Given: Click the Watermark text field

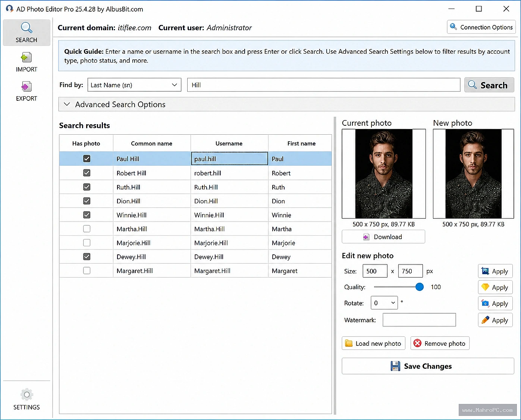Looking at the screenshot, I should (x=419, y=320).
